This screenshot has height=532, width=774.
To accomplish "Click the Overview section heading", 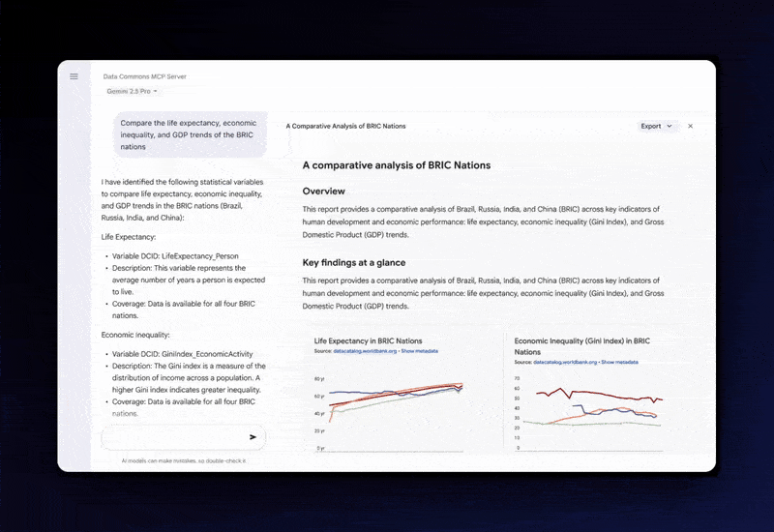I will [x=323, y=192].
